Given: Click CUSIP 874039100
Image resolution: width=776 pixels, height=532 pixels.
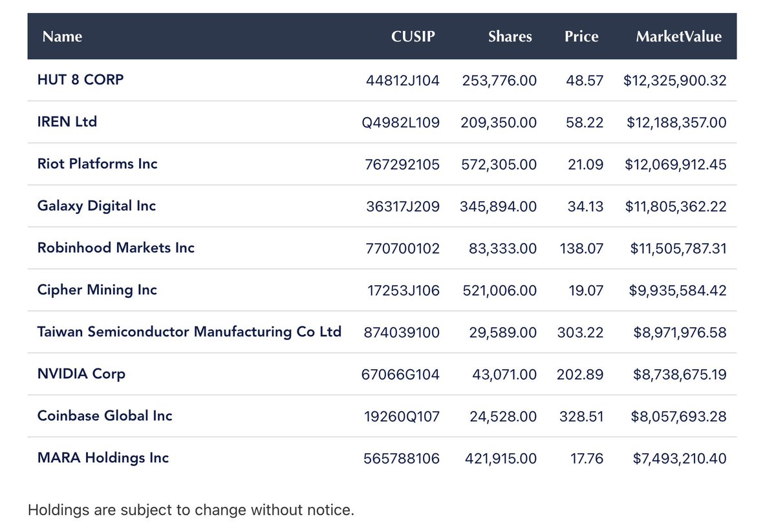Looking at the screenshot, I should point(402,333).
